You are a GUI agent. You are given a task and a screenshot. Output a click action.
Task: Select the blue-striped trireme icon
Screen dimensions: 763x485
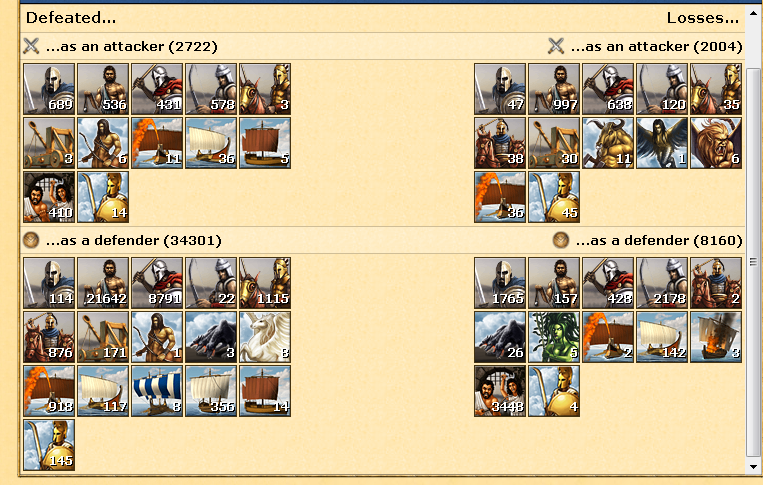tap(157, 391)
